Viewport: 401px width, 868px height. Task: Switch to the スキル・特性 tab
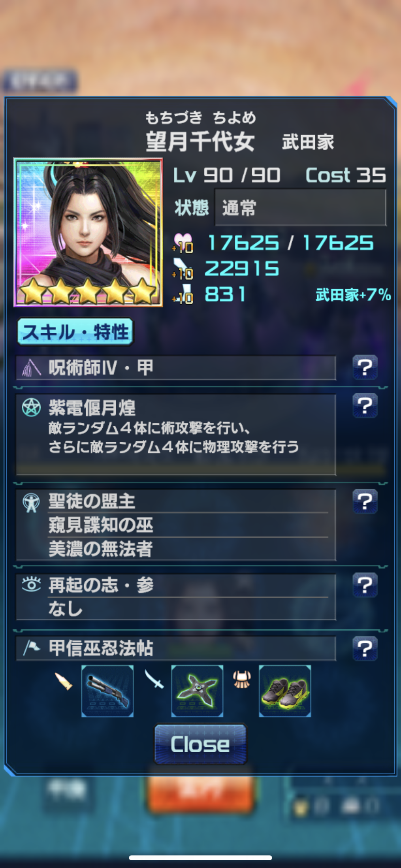tap(75, 332)
